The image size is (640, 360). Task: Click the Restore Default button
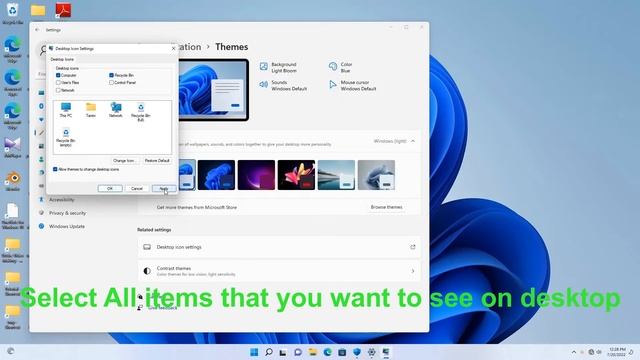tap(157, 160)
